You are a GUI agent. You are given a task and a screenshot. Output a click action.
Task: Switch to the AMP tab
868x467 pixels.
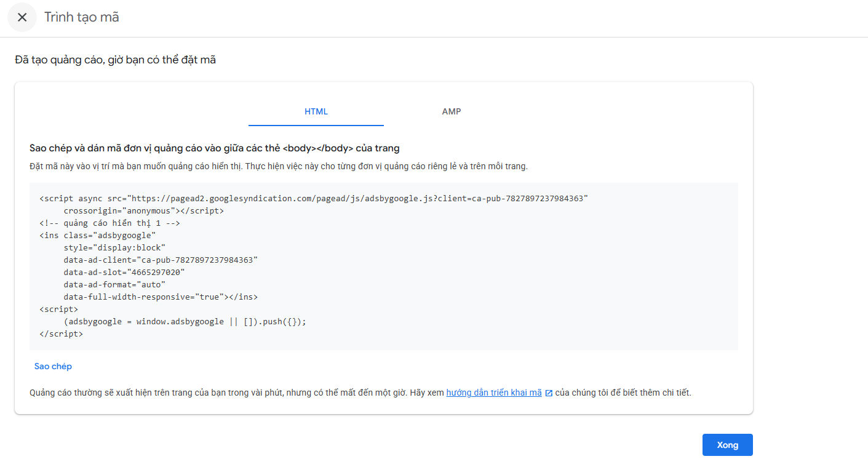(x=452, y=112)
